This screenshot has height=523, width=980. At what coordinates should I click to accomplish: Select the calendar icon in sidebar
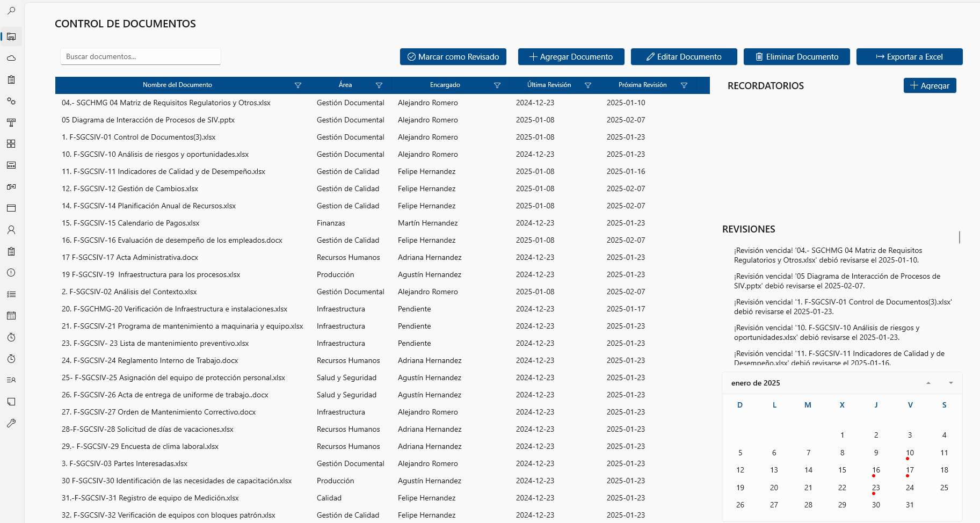pos(11,316)
